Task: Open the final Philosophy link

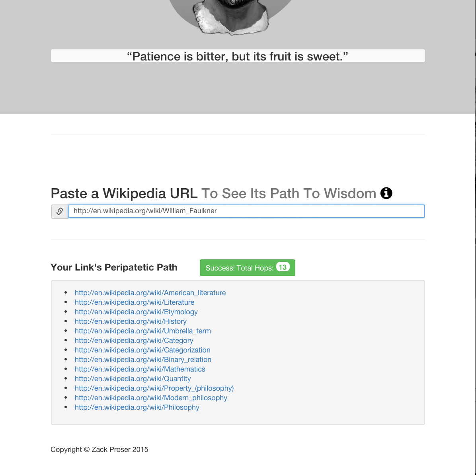Action: (137, 407)
